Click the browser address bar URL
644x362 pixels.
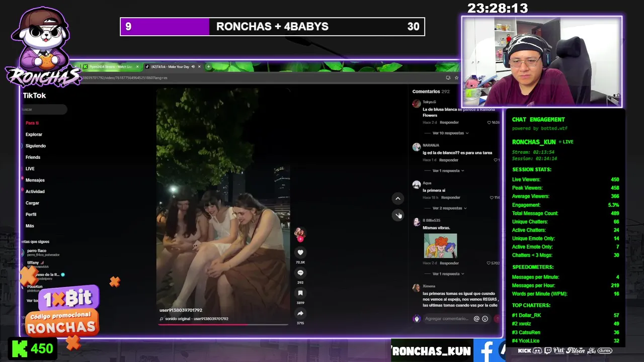[126, 78]
